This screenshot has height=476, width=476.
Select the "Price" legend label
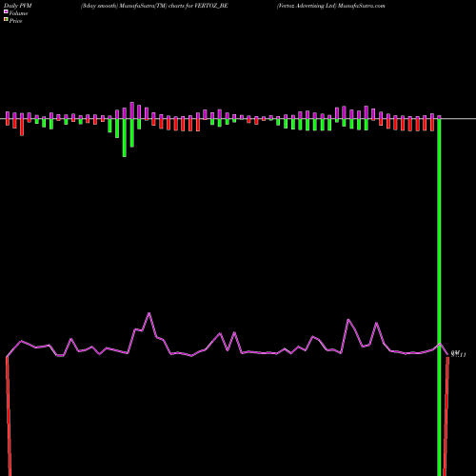(x=15, y=21)
